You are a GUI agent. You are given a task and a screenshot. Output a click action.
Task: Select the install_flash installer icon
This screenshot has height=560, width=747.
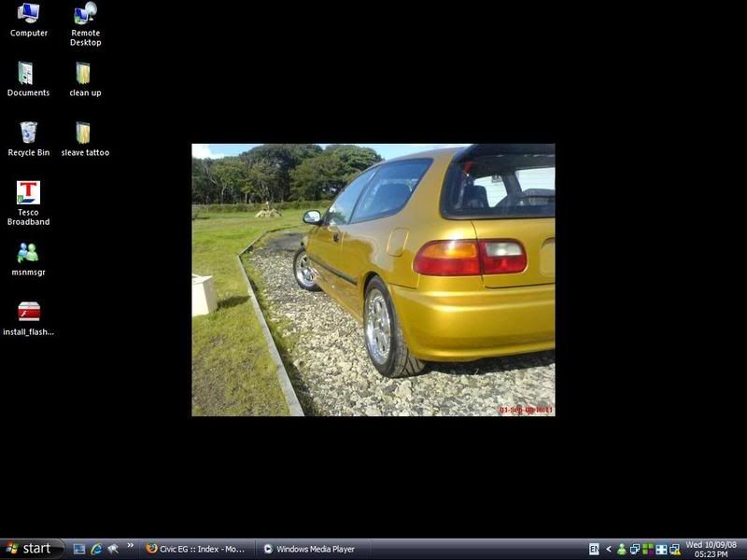click(x=29, y=318)
